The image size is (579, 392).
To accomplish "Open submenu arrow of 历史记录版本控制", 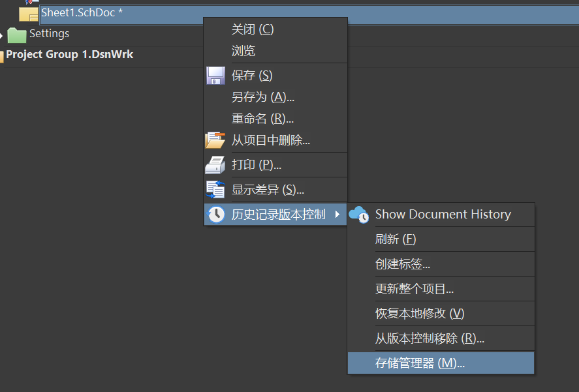I will (337, 214).
